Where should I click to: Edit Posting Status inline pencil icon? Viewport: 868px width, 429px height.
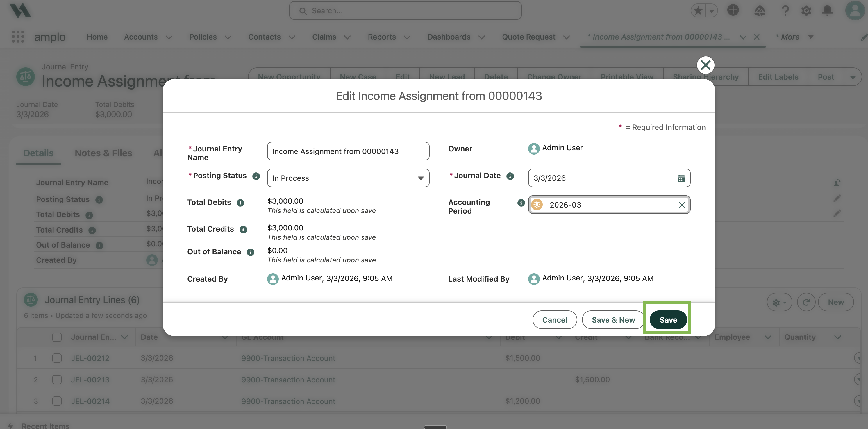click(837, 198)
